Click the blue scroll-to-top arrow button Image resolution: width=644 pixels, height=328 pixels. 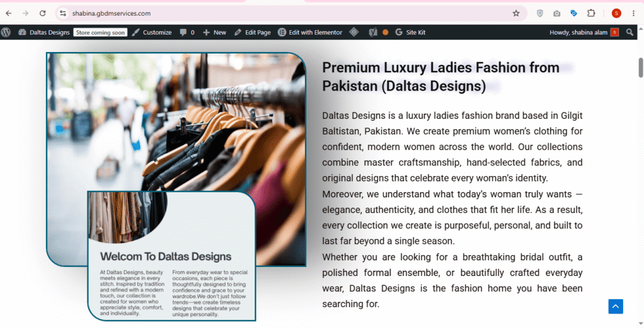[616, 306]
